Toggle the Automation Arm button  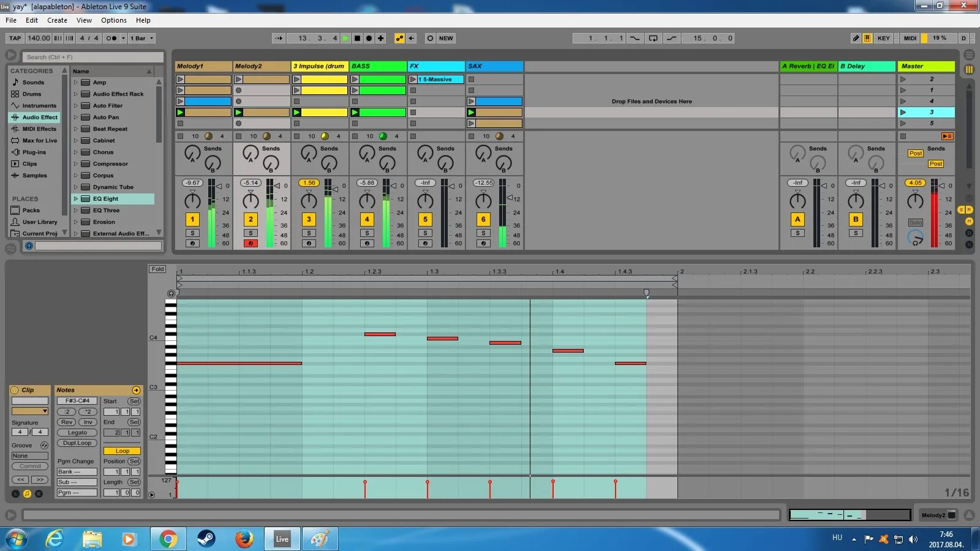click(399, 38)
